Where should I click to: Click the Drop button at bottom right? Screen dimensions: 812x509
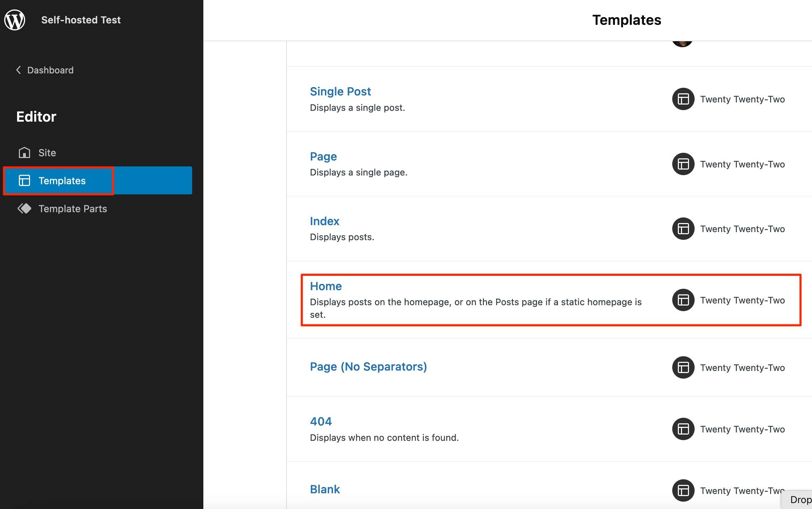pyautogui.click(x=798, y=499)
